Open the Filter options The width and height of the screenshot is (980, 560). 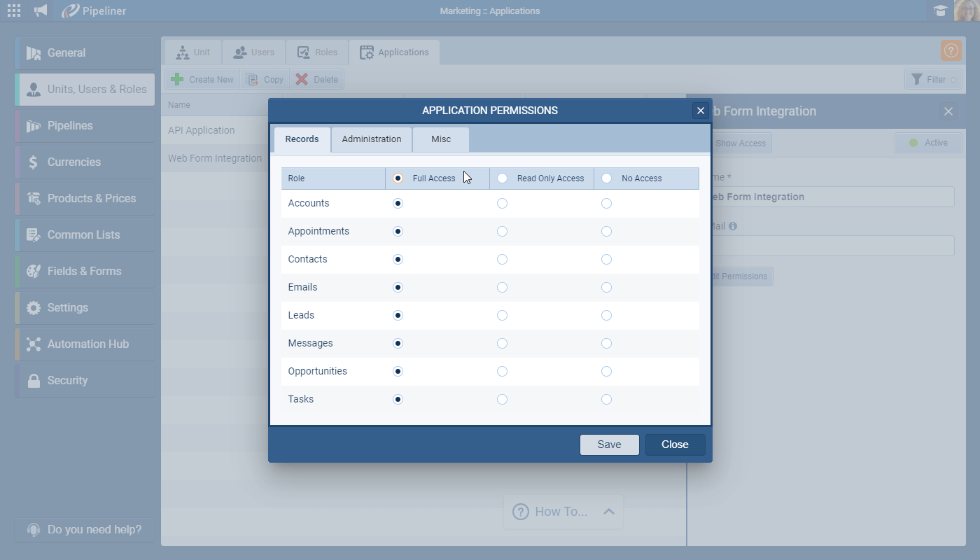pos(933,79)
